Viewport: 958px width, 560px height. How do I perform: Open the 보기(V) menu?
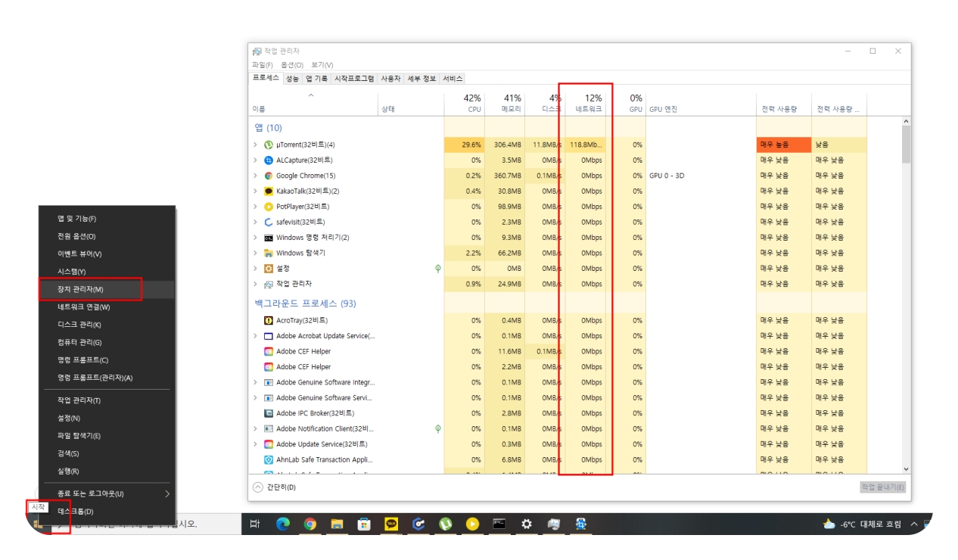tap(322, 65)
